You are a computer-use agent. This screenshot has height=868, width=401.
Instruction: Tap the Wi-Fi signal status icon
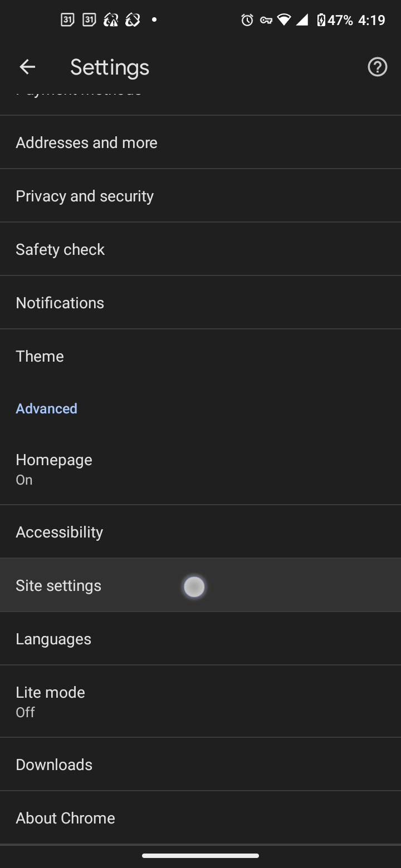pos(284,21)
